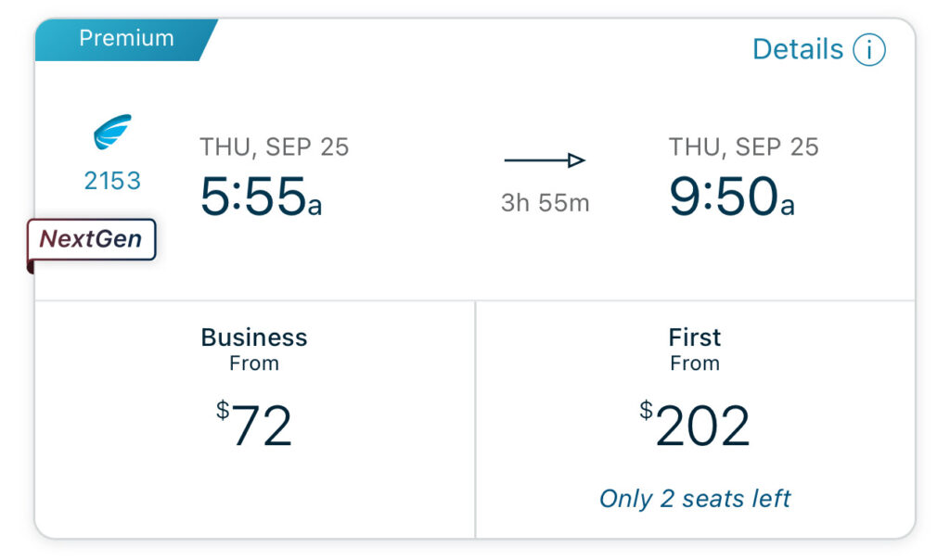The height and width of the screenshot is (560, 950).
Task: Click the $202 First price
Action: click(695, 425)
